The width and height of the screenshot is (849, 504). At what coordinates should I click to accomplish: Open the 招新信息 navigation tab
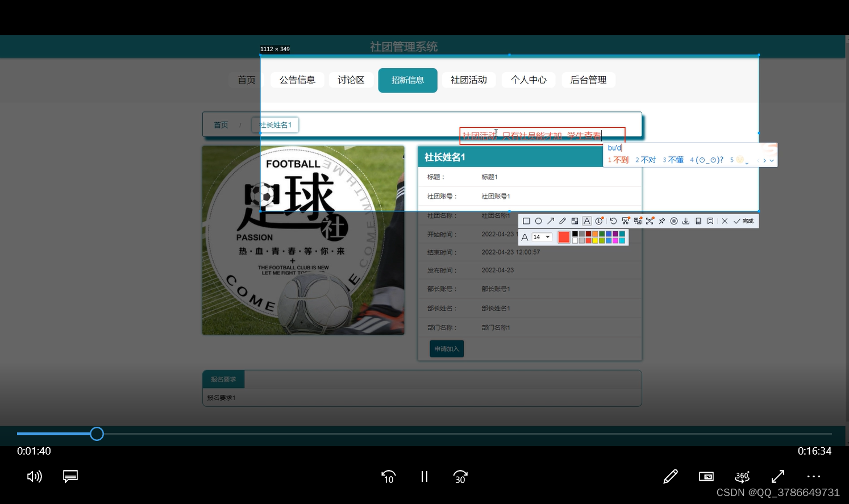point(407,80)
